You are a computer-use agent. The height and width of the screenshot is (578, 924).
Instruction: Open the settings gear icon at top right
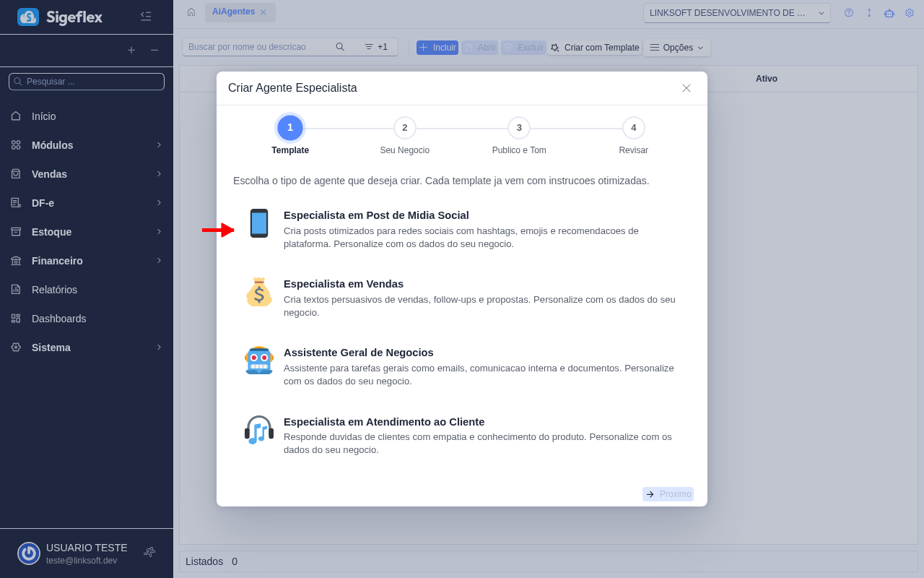[910, 13]
